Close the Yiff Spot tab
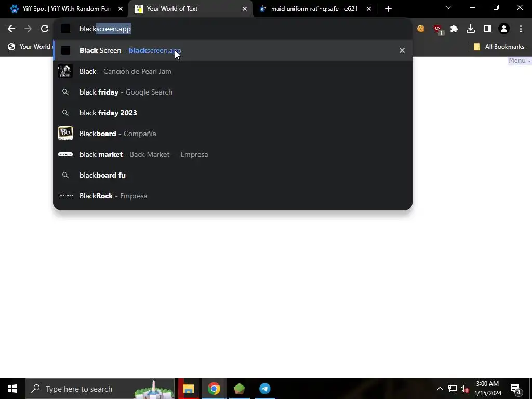Screen dimensions: 532x399 (121, 9)
